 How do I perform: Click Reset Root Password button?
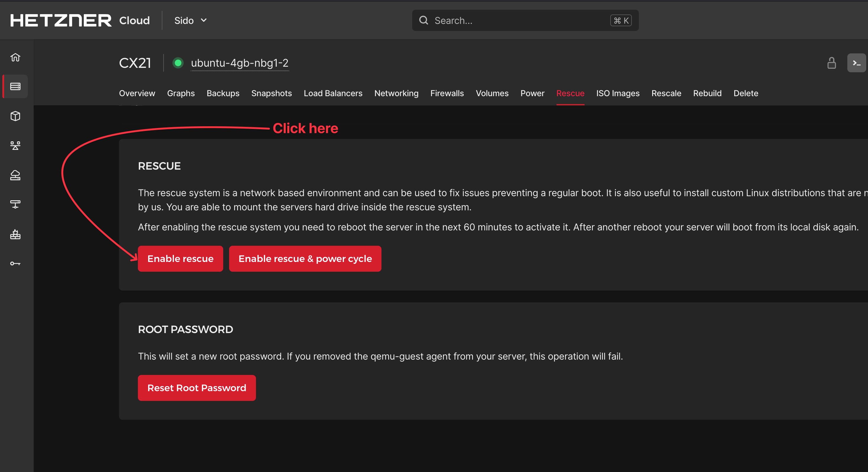pyautogui.click(x=197, y=388)
